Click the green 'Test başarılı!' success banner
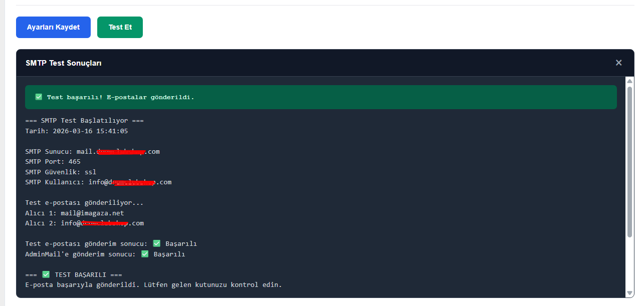The image size is (644, 306). [321, 97]
